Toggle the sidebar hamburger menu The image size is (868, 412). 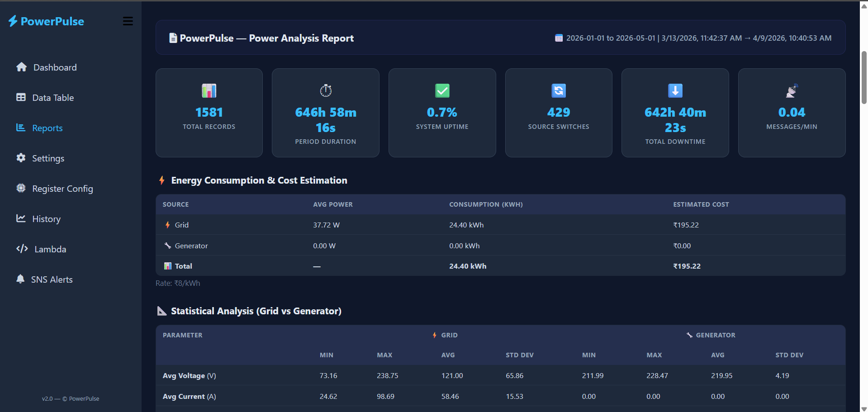click(128, 21)
